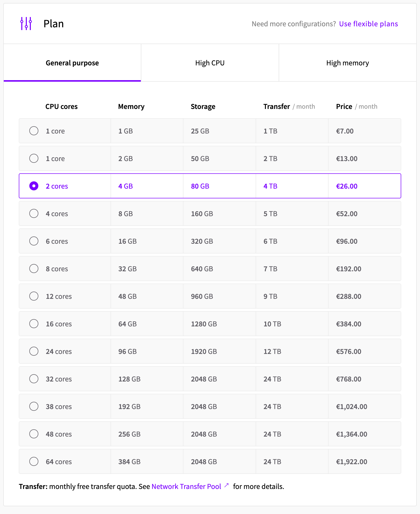Choose the 6 cores plan radio
Image resolution: width=420 pixels, height=514 pixels.
34,241
